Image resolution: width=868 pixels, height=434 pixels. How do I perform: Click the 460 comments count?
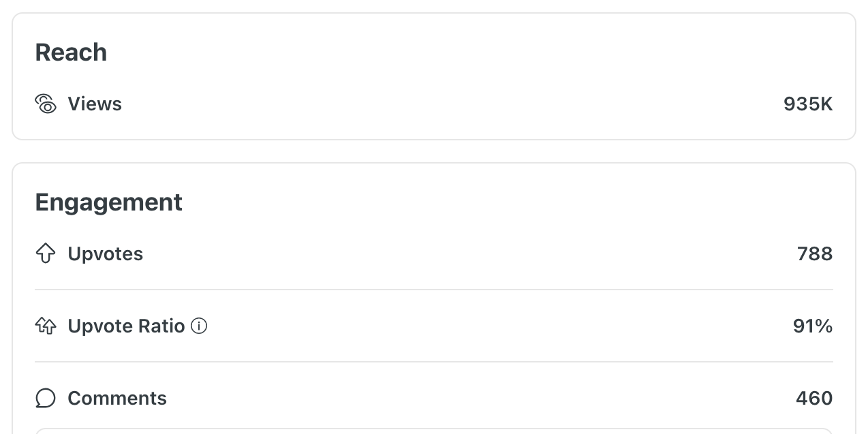(x=813, y=399)
